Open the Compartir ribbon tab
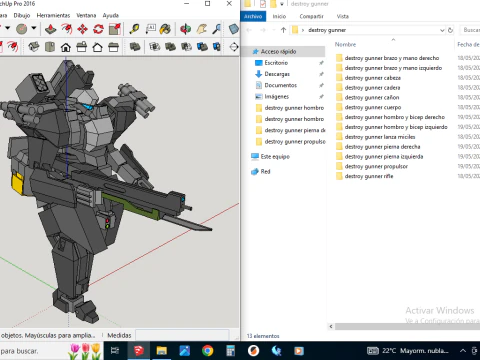480x360 pixels. (311, 16)
